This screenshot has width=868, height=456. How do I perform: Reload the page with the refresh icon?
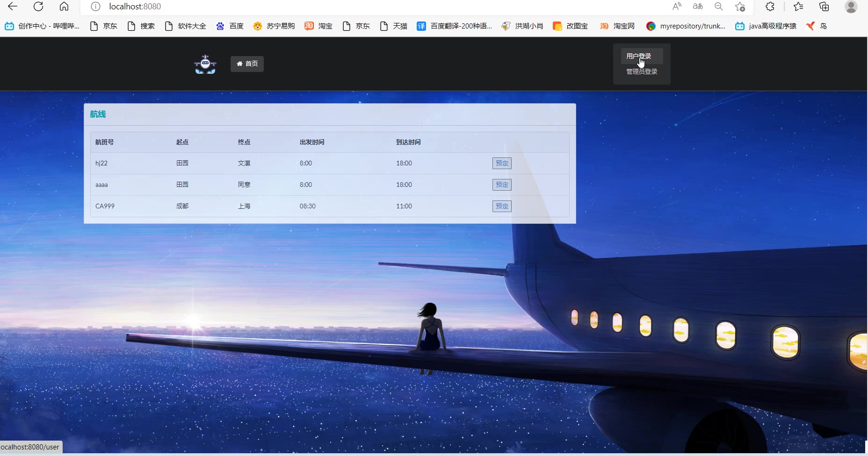click(x=38, y=7)
